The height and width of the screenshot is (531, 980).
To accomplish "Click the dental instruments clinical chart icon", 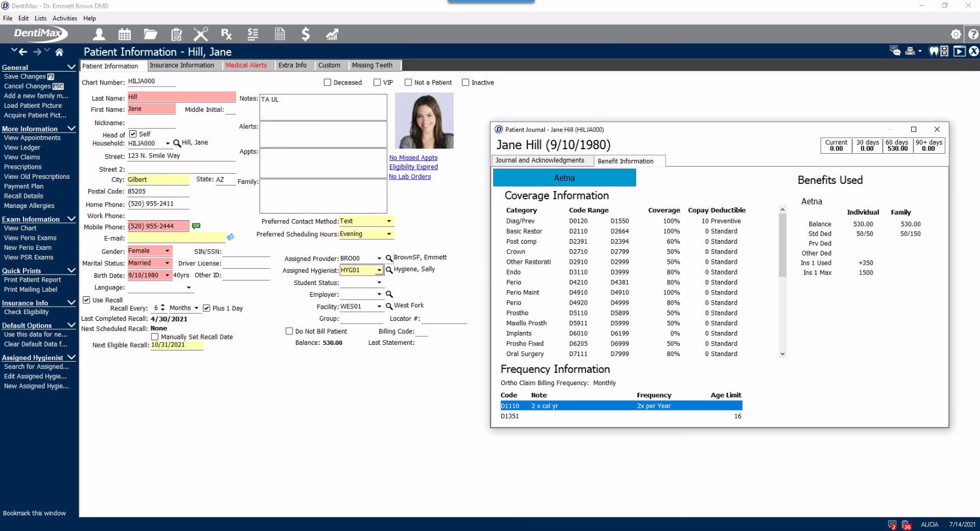I will tap(200, 34).
